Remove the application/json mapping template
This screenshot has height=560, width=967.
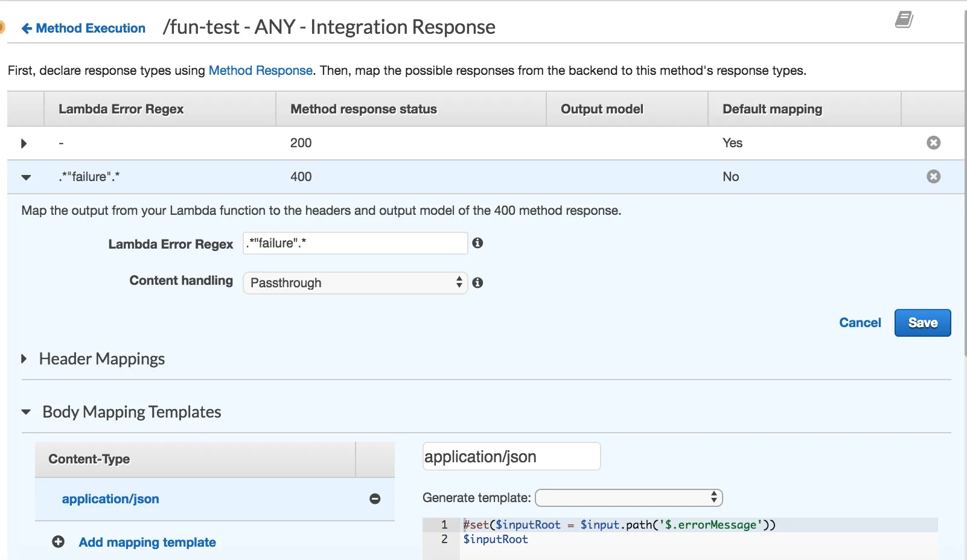pos(375,499)
